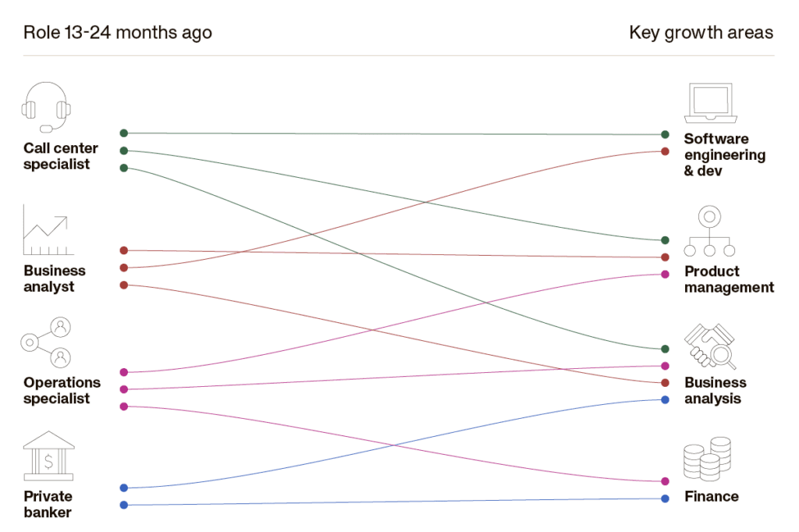Click the operations specialist network icon

[47, 342]
